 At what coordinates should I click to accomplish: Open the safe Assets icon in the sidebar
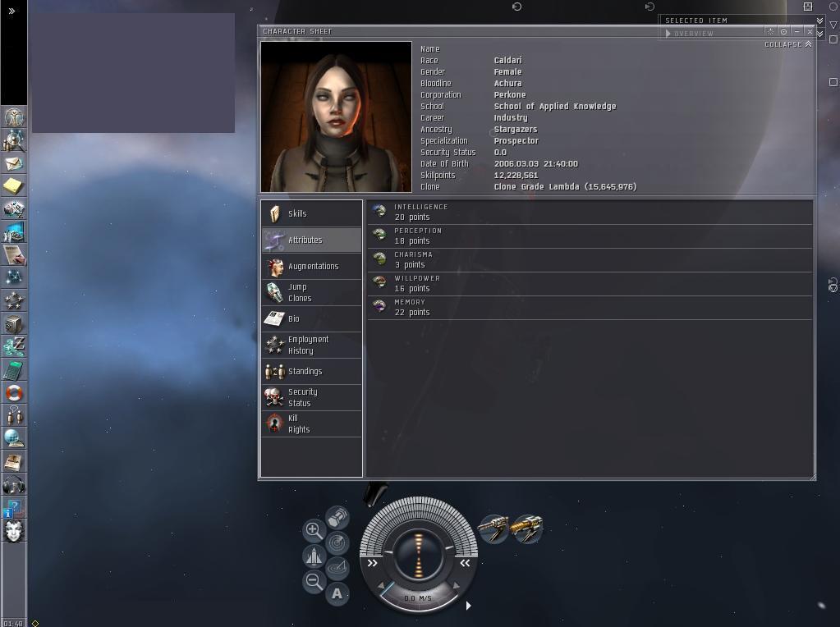14,324
